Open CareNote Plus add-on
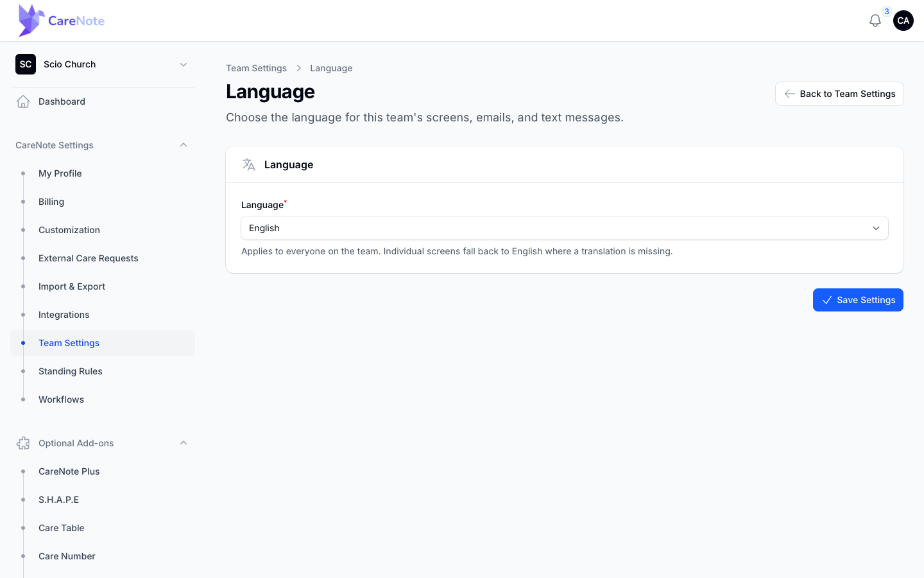The width and height of the screenshot is (924, 578). (x=103, y=471)
